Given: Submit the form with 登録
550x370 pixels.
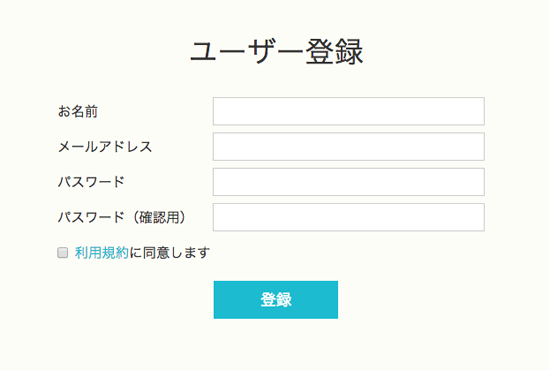Looking at the screenshot, I should click(276, 300).
